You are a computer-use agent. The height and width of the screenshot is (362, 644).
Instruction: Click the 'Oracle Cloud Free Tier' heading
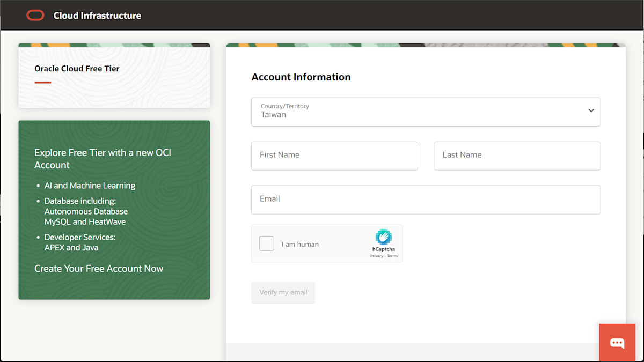pos(77,69)
